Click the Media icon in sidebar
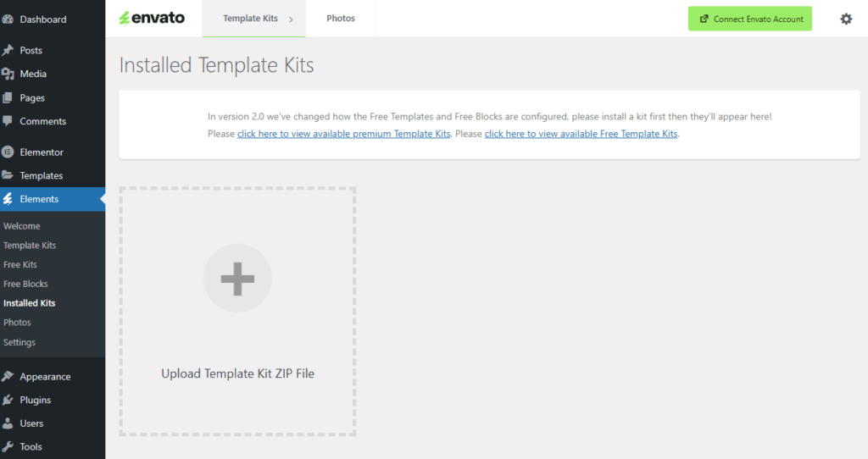The image size is (868, 459). 8,75
